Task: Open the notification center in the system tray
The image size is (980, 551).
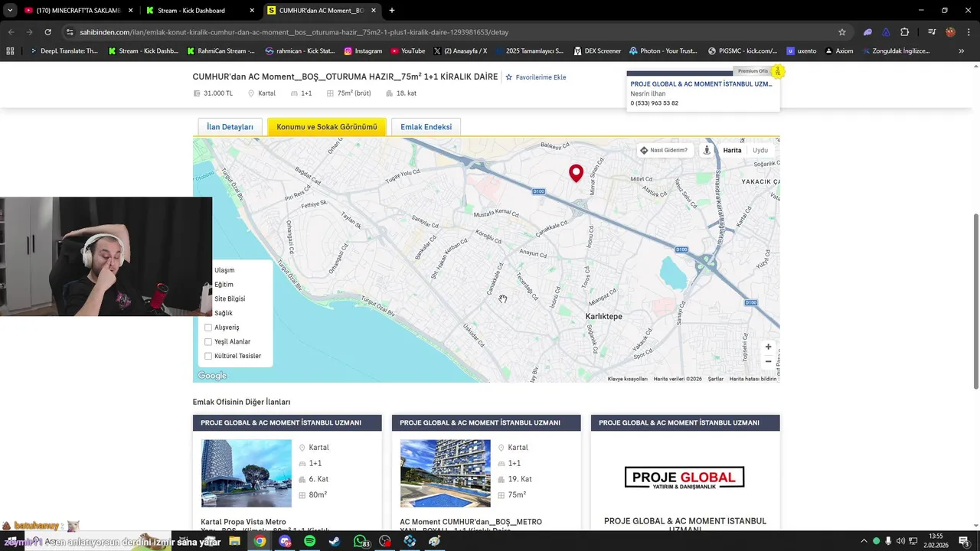Action: pos(963,541)
